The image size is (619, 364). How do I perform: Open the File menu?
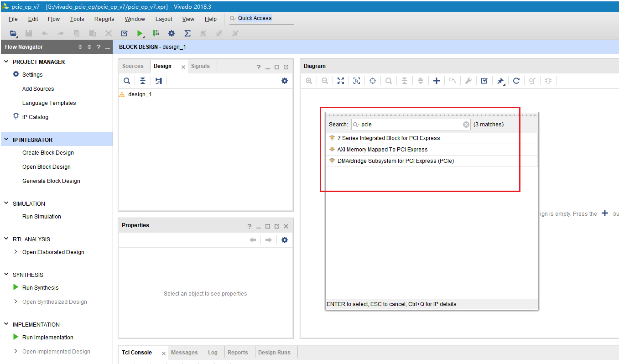click(13, 19)
